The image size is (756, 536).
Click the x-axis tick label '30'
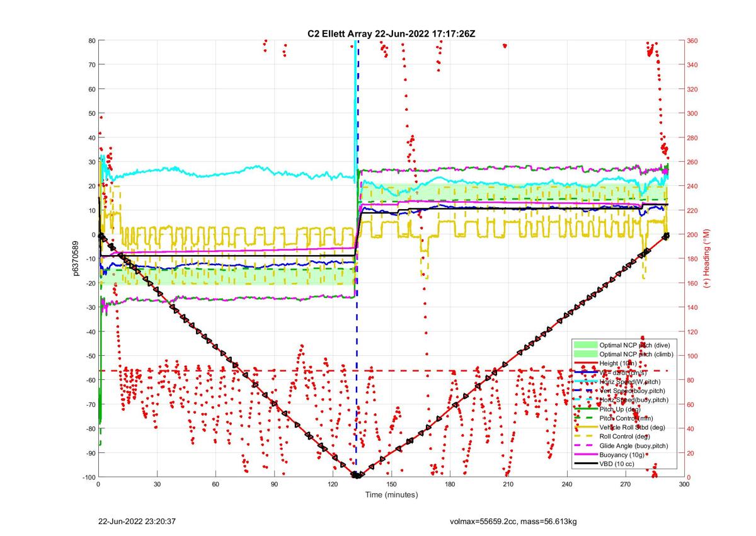click(x=157, y=484)
